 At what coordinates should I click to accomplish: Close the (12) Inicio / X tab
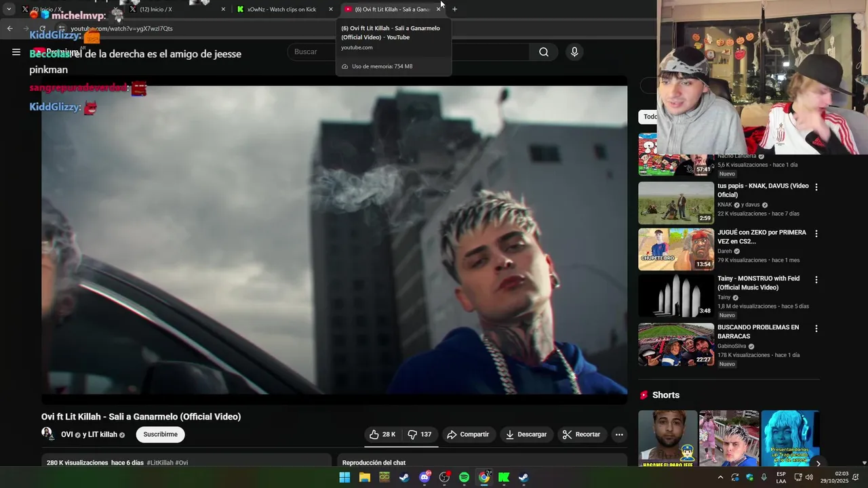[x=223, y=9]
